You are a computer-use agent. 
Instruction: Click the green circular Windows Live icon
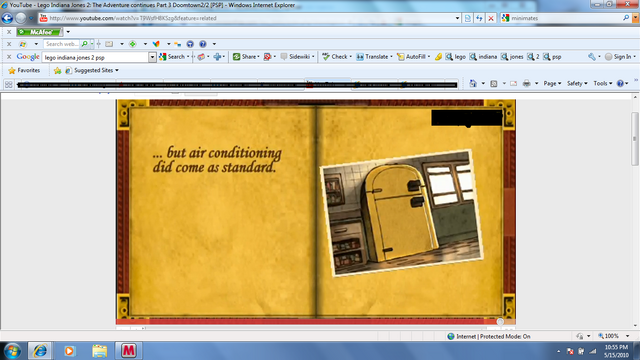133,44
